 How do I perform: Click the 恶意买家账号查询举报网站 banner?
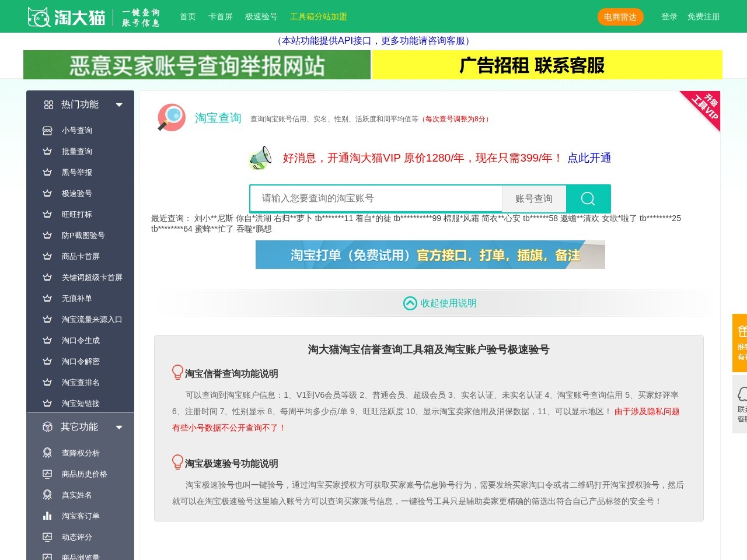(197, 65)
